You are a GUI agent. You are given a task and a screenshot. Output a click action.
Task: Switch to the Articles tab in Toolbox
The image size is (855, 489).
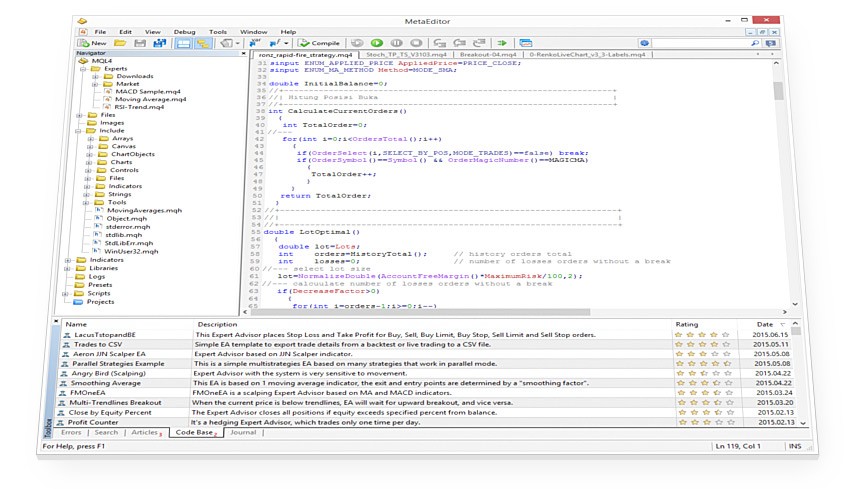click(145, 432)
